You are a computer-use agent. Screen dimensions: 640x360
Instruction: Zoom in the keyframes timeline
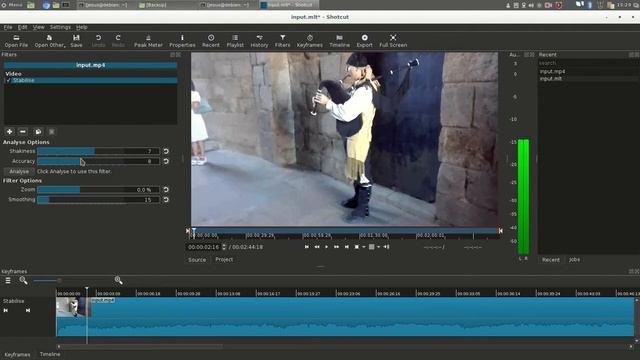[x=118, y=280]
